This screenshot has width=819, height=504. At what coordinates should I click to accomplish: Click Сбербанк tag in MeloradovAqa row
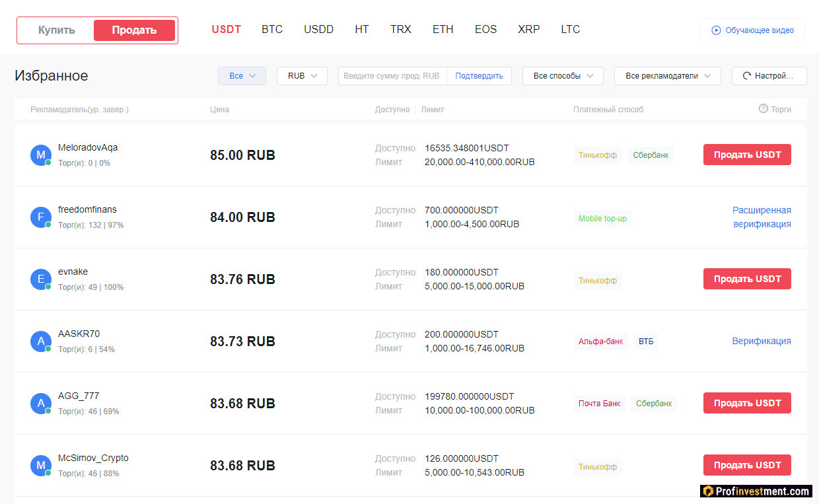(651, 155)
